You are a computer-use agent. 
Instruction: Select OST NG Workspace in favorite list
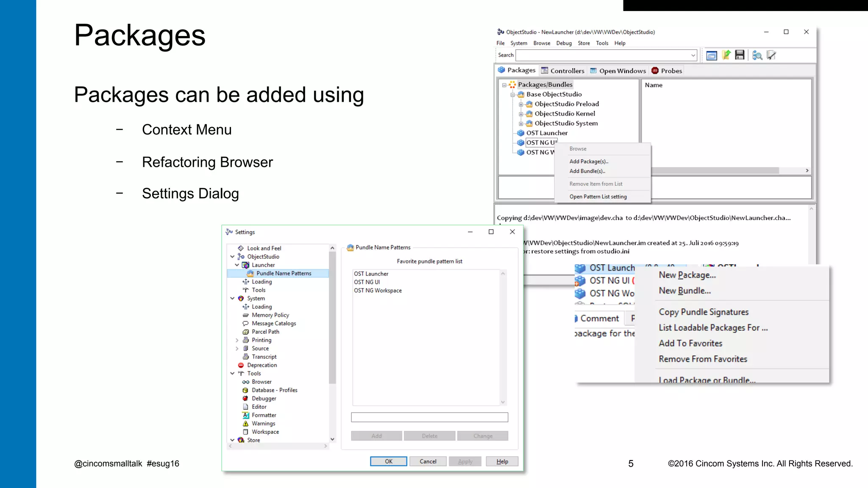coord(378,291)
